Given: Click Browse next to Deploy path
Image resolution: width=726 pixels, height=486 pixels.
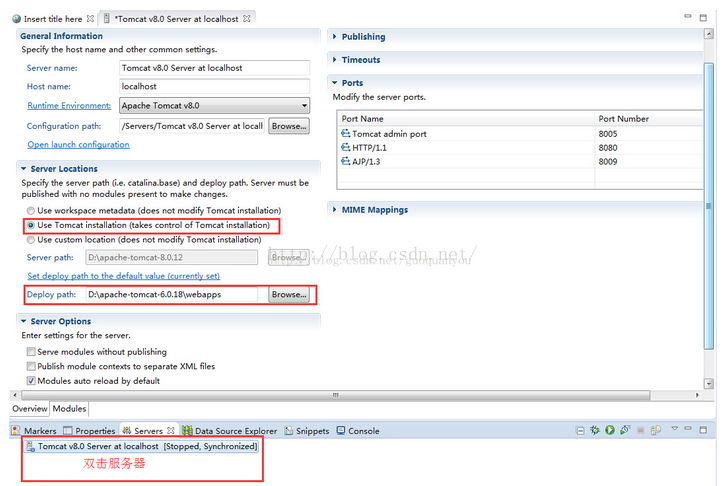Looking at the screenshot, I should [x=289, y=294].
